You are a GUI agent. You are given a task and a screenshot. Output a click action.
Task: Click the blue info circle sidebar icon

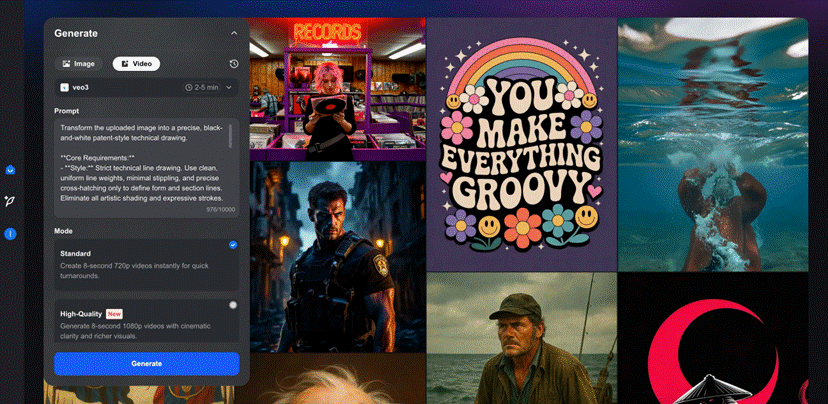pyautogui.click(x=10, y=233)
